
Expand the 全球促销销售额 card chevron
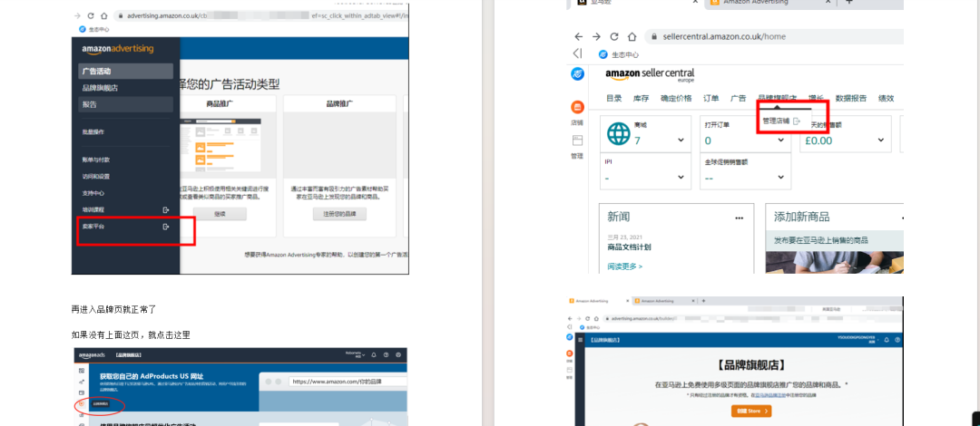click(780, 178)
